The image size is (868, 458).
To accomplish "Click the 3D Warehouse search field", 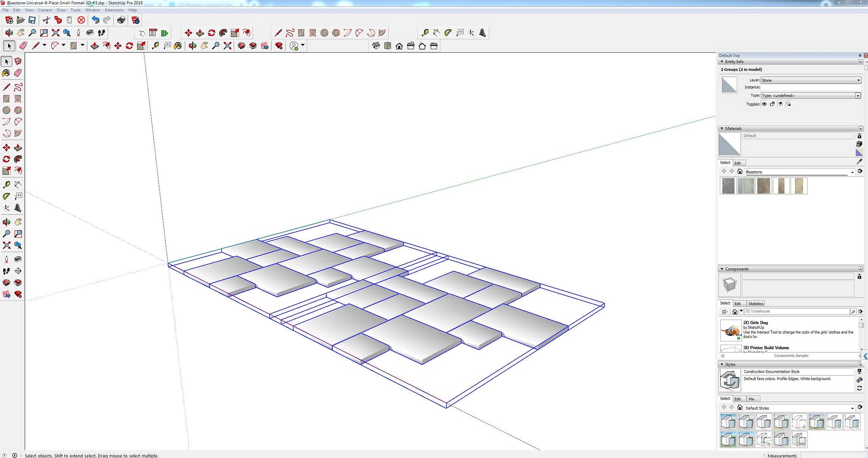I will point(796,311).
